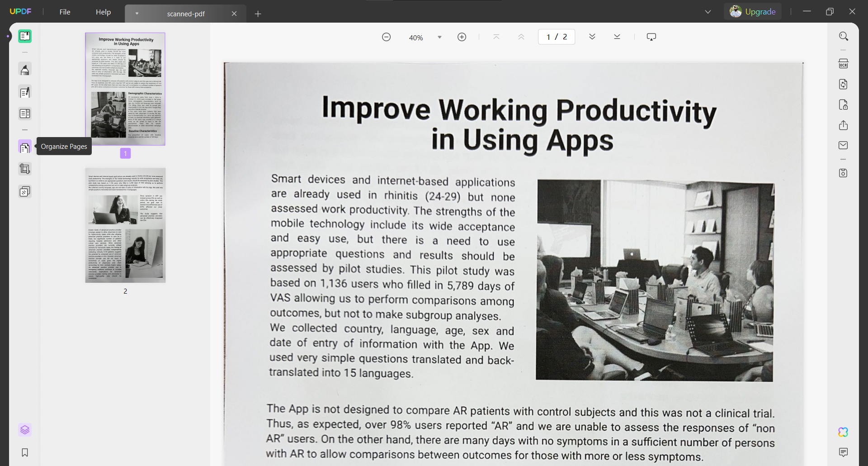This screenshot has height=466, width=868.
Task: Open the scanned-pdf tab dropdown arrow
Action: tap(137, 14)
